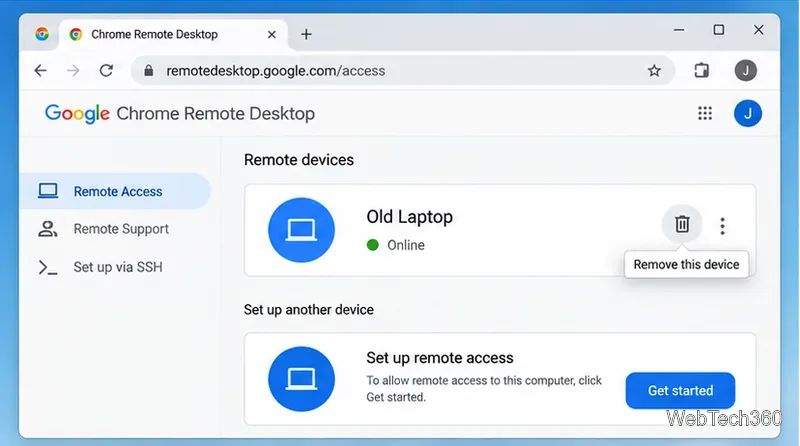The height and width of the screenshot is (446, 800).
Task: Reload the page
Action: pyautogui.click(x=106, y=70)
